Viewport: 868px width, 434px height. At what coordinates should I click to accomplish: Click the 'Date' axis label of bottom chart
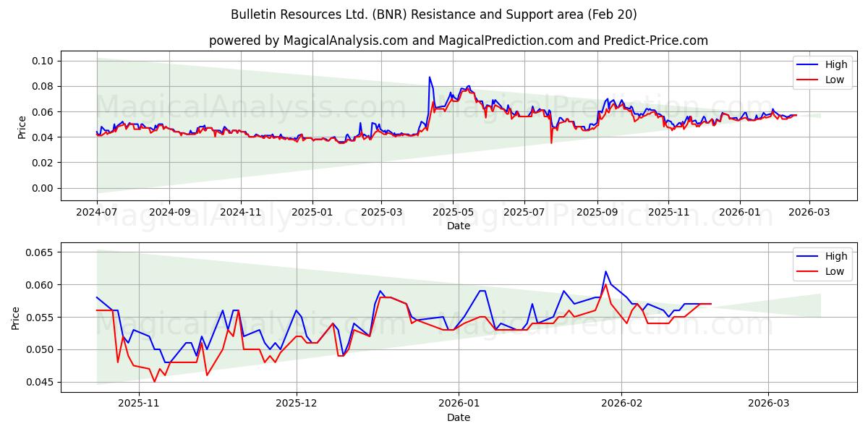point(459,417)
